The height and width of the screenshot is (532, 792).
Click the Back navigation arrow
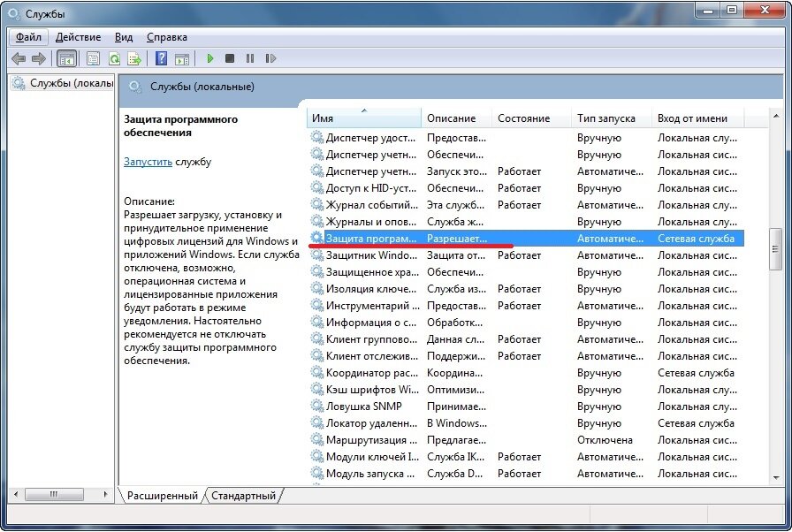pos(19,58)
